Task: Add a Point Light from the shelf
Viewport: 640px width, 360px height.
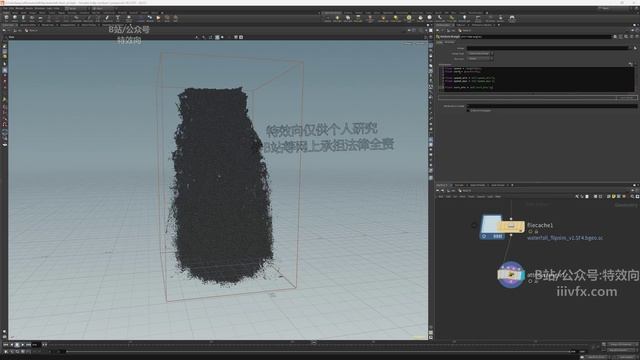Action: pyautogui.click(x=337, y=18)
